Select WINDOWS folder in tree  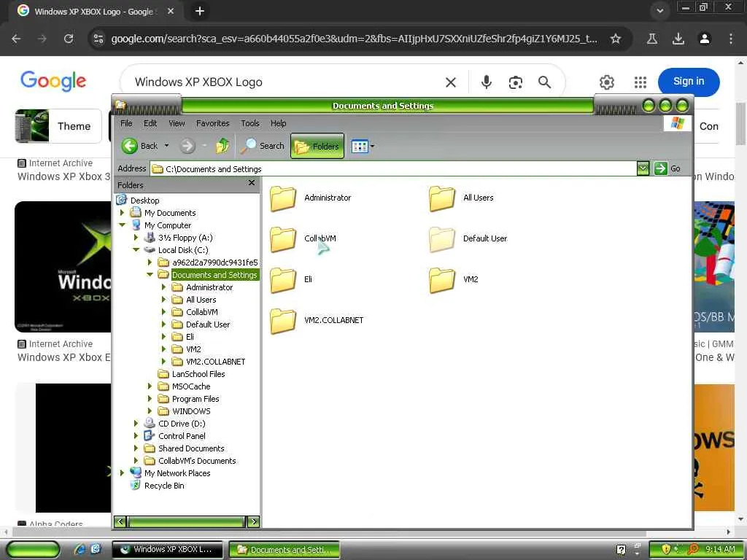191,411
